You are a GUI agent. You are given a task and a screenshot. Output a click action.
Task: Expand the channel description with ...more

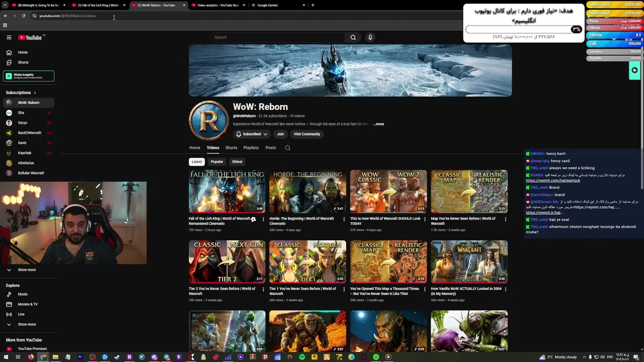coord(378,124)
